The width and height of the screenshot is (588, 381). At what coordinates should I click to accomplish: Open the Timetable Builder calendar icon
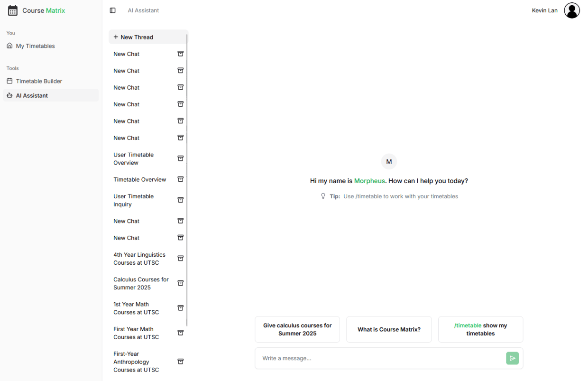click(x=10, y=81)
